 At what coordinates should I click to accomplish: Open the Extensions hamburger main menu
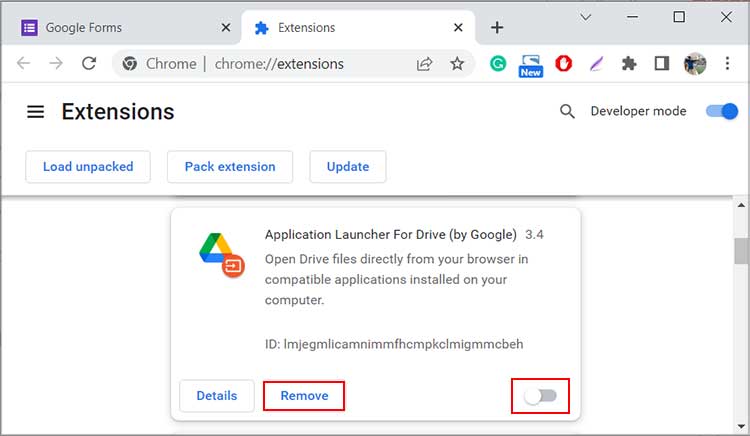[35, 112]
